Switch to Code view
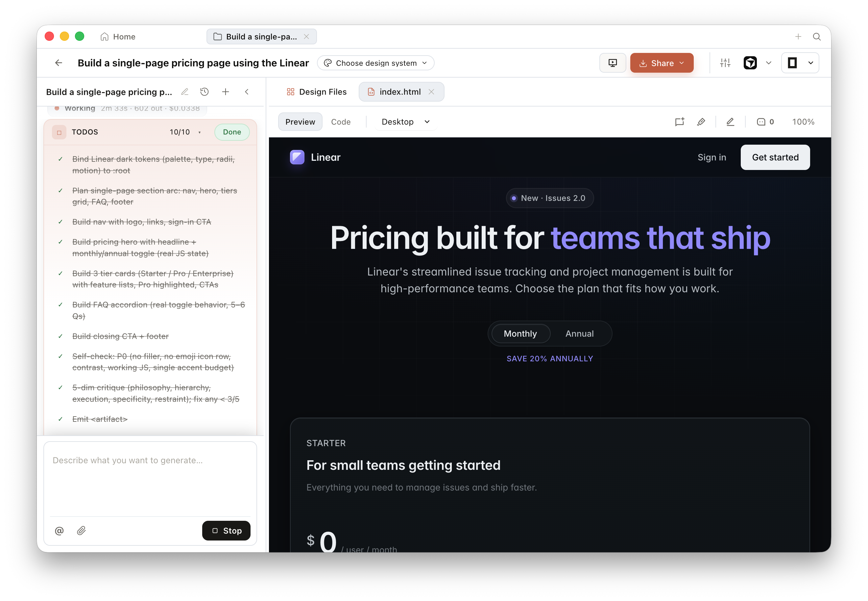 [x=340, y=122]
